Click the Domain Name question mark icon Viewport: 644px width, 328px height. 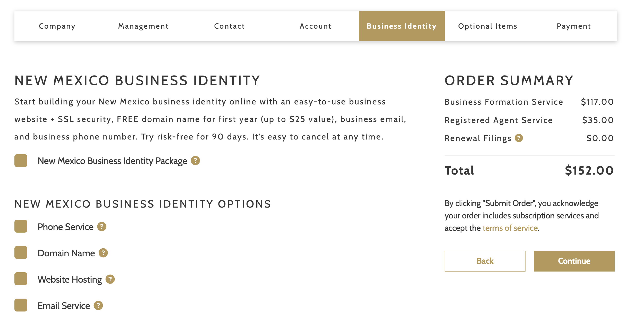point(103,253)
